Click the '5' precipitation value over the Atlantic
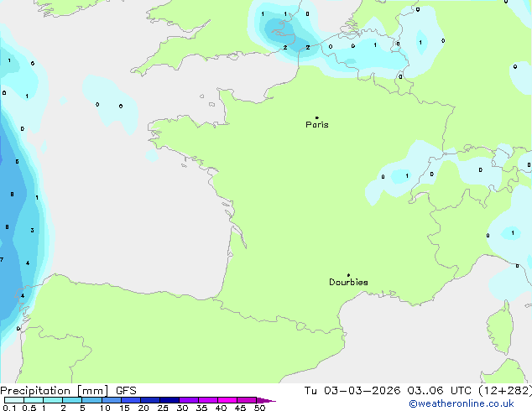 click(17, 161)
